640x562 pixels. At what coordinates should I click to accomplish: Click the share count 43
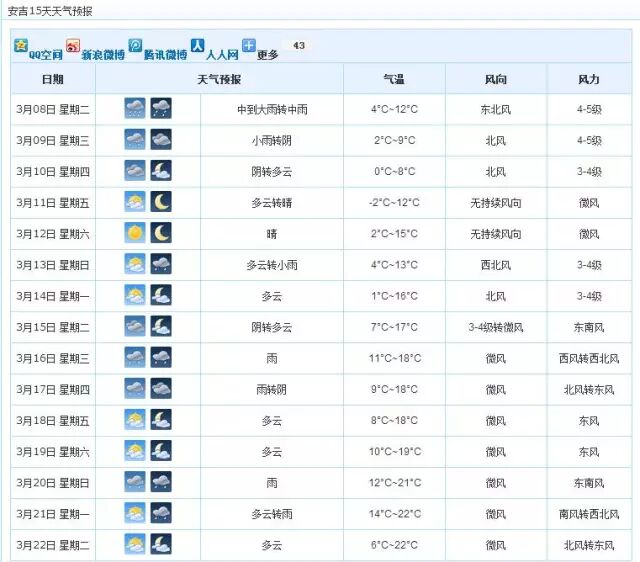click(299, 45)
